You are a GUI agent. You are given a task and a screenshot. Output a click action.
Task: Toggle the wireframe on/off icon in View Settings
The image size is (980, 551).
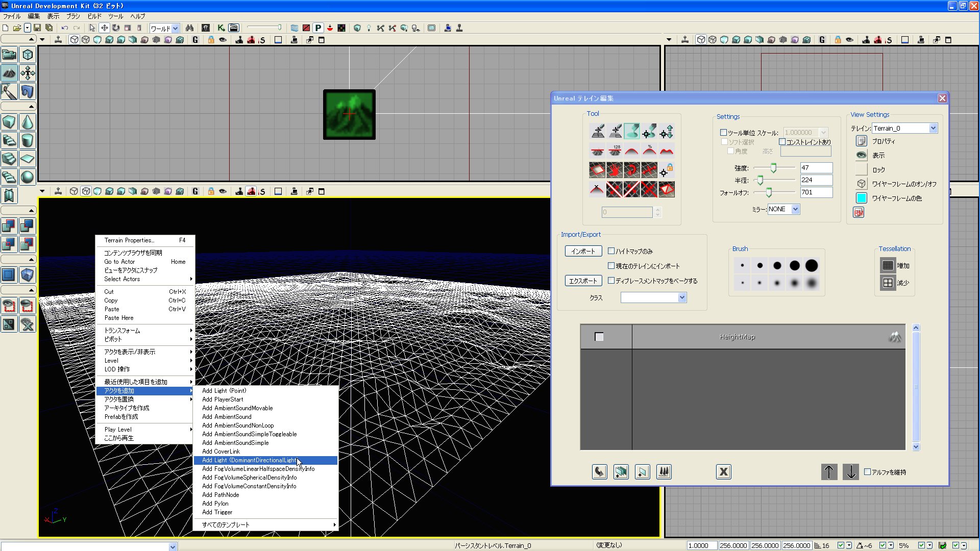point(861,184)
